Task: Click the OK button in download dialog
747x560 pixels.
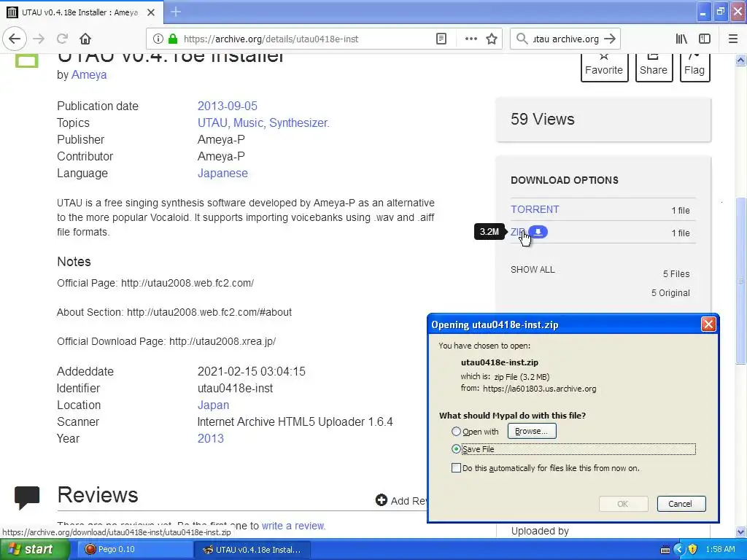Action: (623, 504)
